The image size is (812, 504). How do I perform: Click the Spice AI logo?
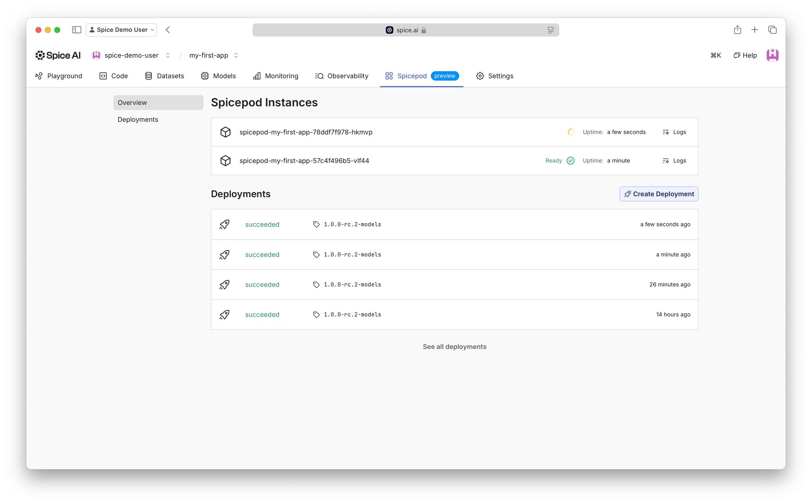58,55
